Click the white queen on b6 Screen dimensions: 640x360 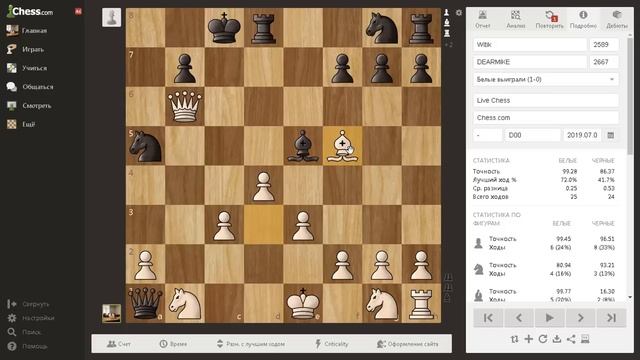(184, 107)
